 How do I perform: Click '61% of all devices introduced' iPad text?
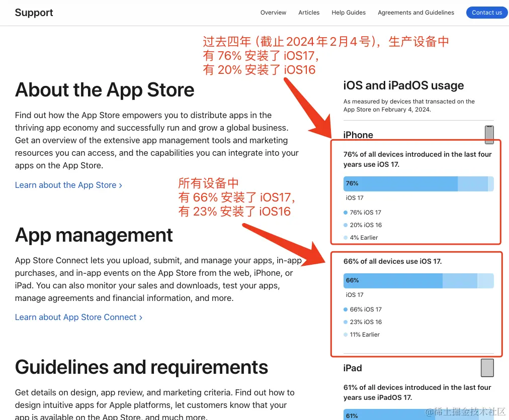(417, 392)
